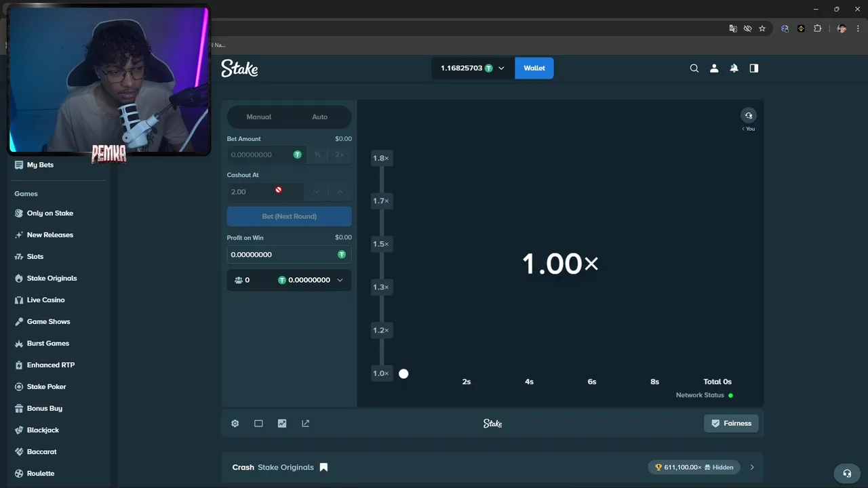Open the user account profile icon
The image size is (868, 488).
[x=714, y=68]
